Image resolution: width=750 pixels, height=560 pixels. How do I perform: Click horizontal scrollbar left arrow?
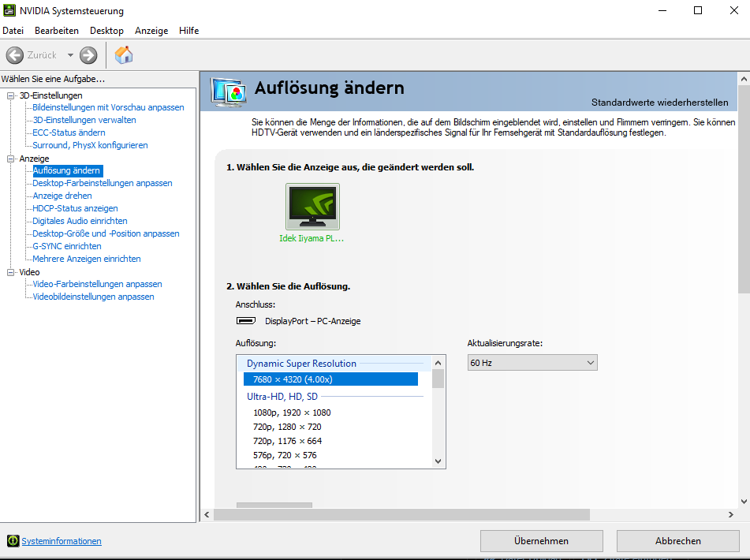[x=207, y=514]
